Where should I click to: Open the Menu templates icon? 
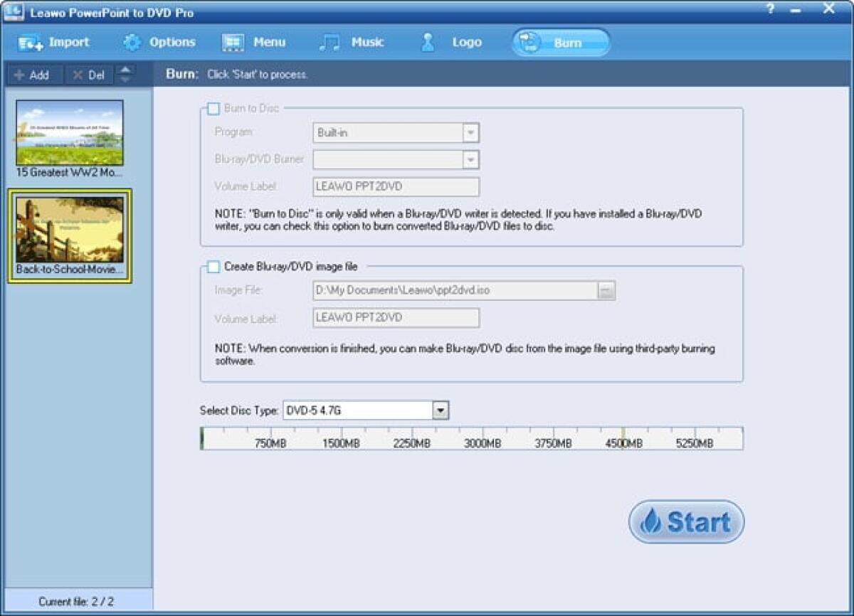232,42
